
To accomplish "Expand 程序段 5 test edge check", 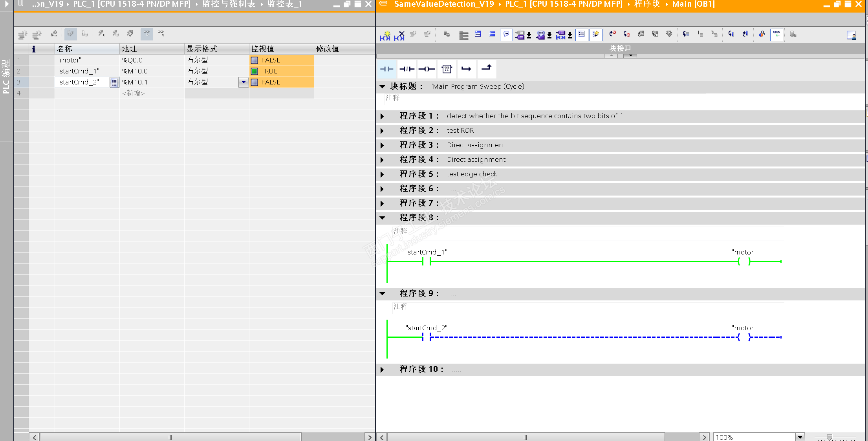I will pyautogui.click(x=382, y=174).
